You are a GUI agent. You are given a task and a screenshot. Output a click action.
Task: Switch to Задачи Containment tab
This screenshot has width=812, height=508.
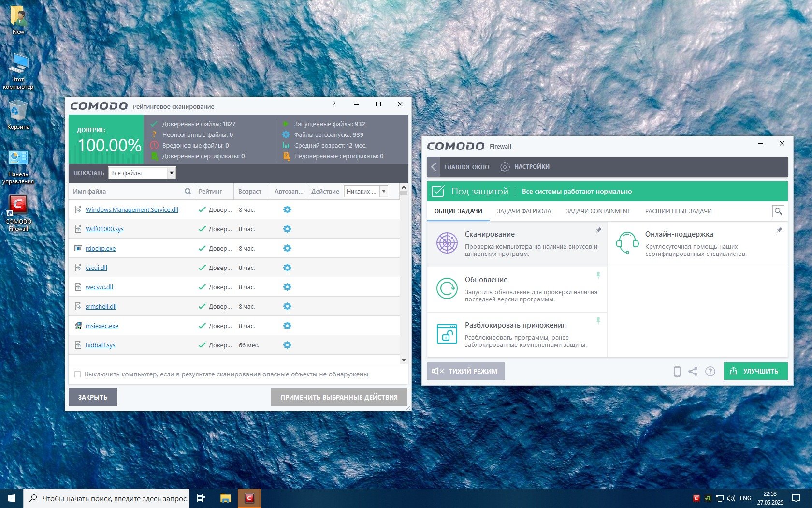coord(598,211)
